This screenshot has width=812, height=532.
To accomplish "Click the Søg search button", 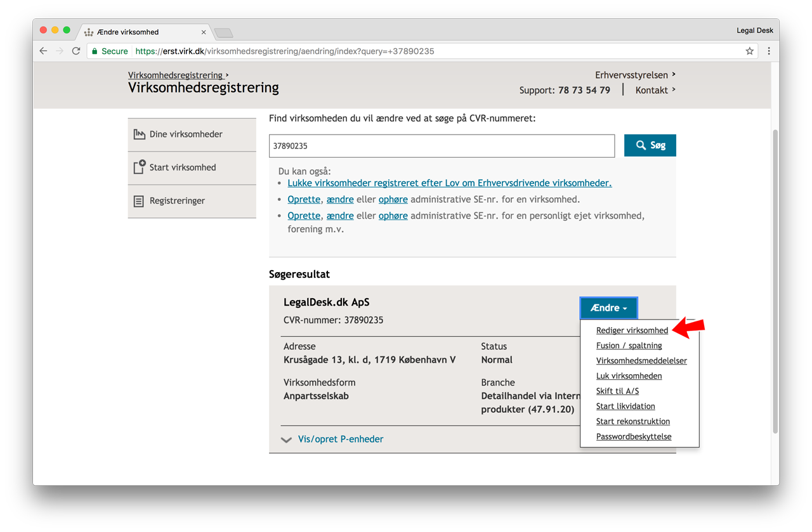I will (650, 145).
